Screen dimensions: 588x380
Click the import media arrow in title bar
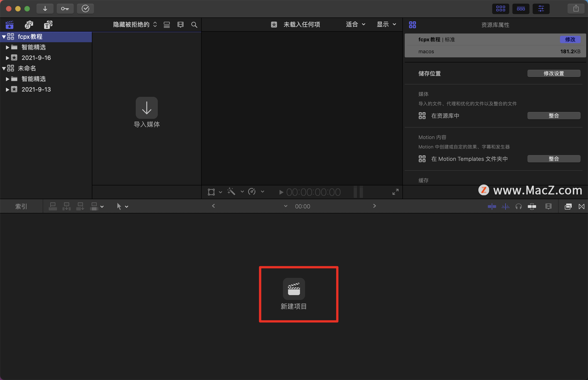(x=45, y=9)
